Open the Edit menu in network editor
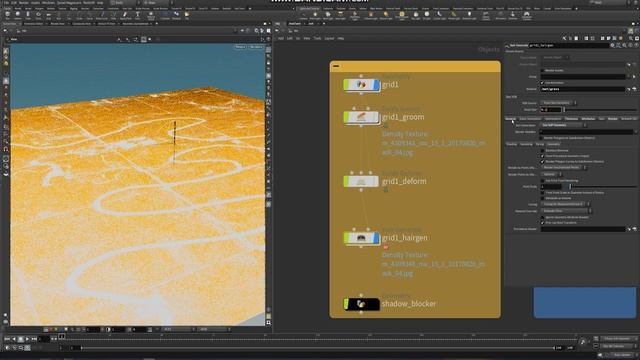The image size is (640, 360). [289, 38]
